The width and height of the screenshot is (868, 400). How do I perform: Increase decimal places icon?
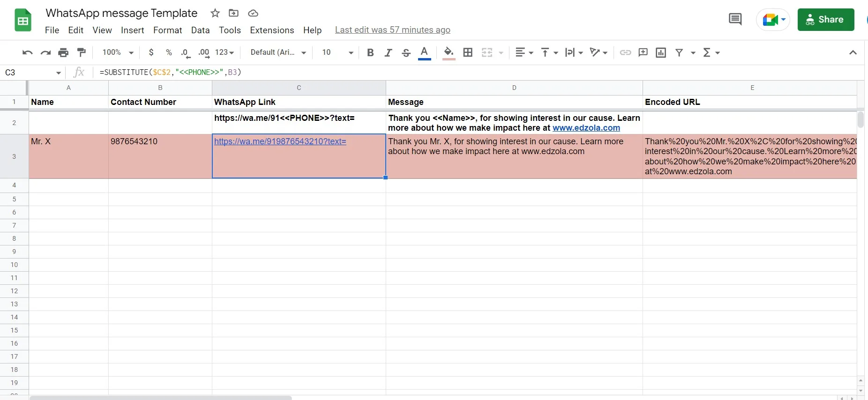[x=204, y=53]
